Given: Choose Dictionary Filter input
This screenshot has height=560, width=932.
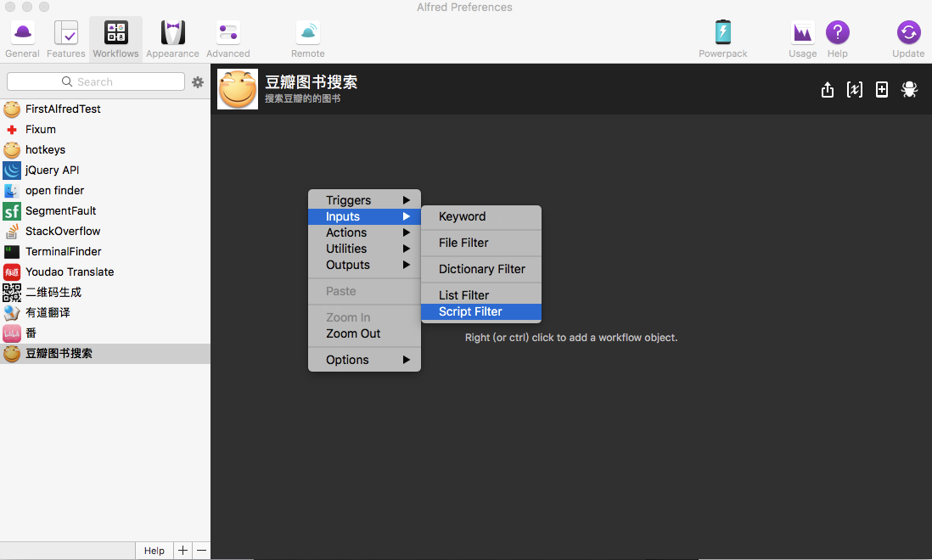Looking at the screenshot, I should pyautogui.click(x=481, y=269).
